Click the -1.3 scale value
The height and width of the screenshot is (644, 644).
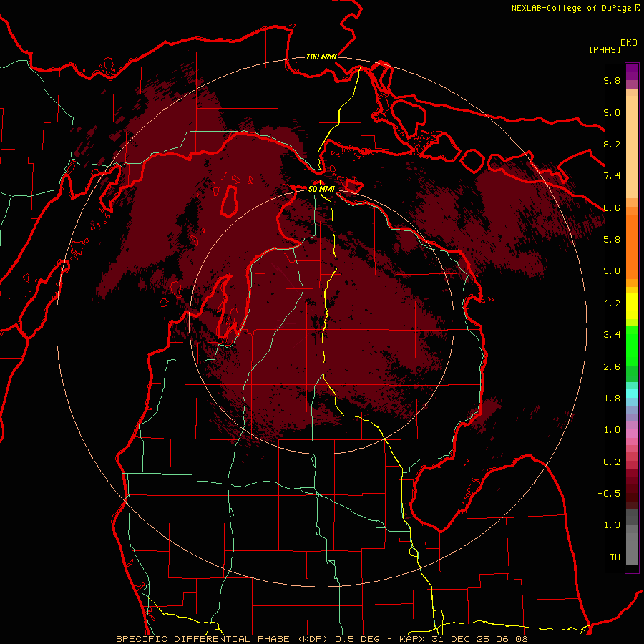609,525
